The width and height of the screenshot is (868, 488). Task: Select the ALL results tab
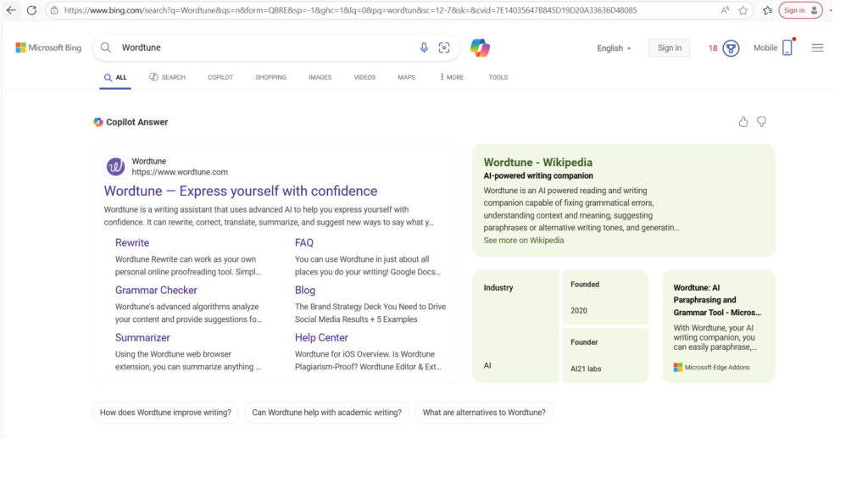(x=115, y=77)
